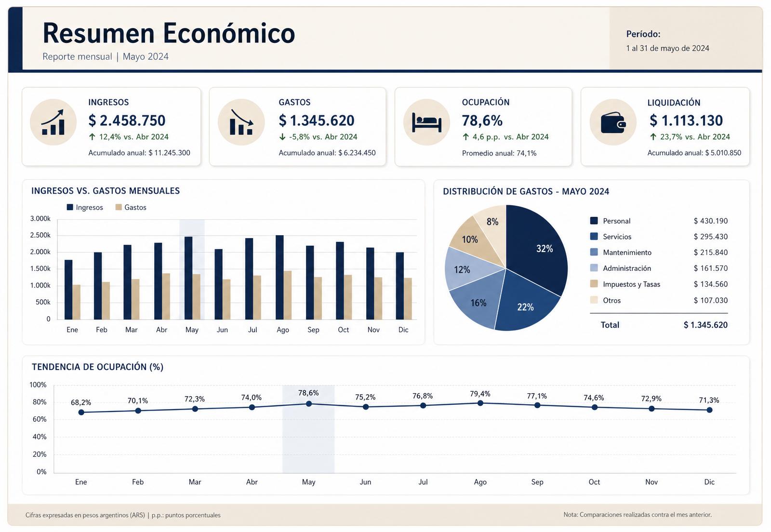Click the Otros legend swatch
The width and height of the screenshot is (771, 532).
[x=594, y=300]
